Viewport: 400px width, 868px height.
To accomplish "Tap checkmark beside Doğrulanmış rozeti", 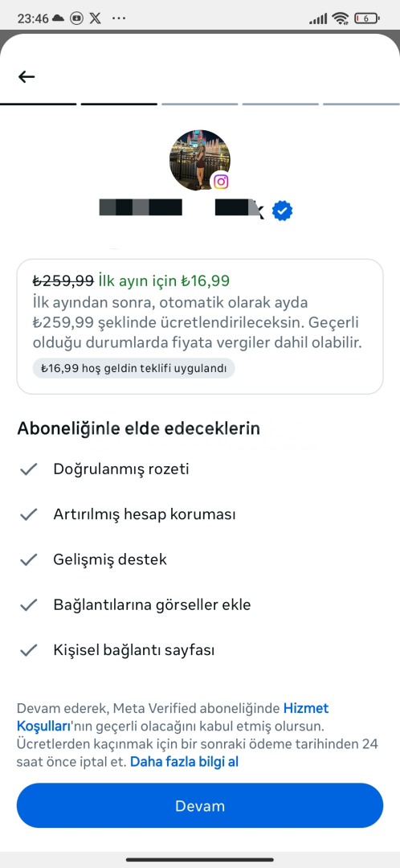I will coord(28,469).
